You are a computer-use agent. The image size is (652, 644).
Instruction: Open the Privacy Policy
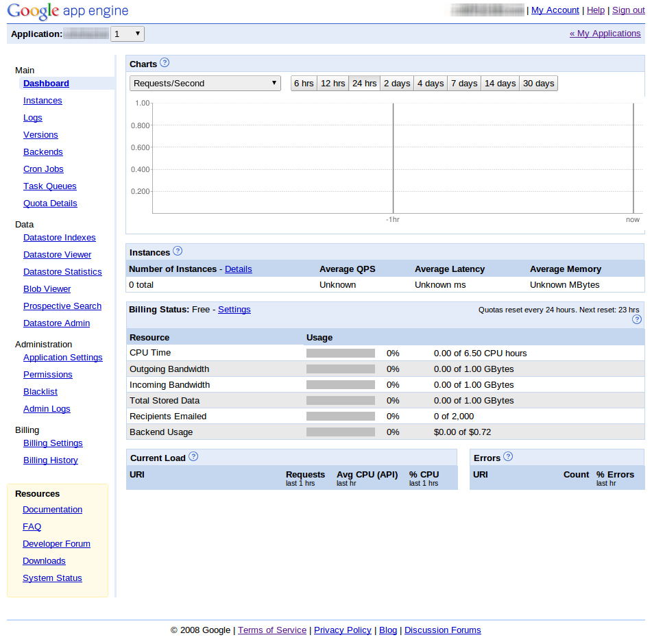343,630
